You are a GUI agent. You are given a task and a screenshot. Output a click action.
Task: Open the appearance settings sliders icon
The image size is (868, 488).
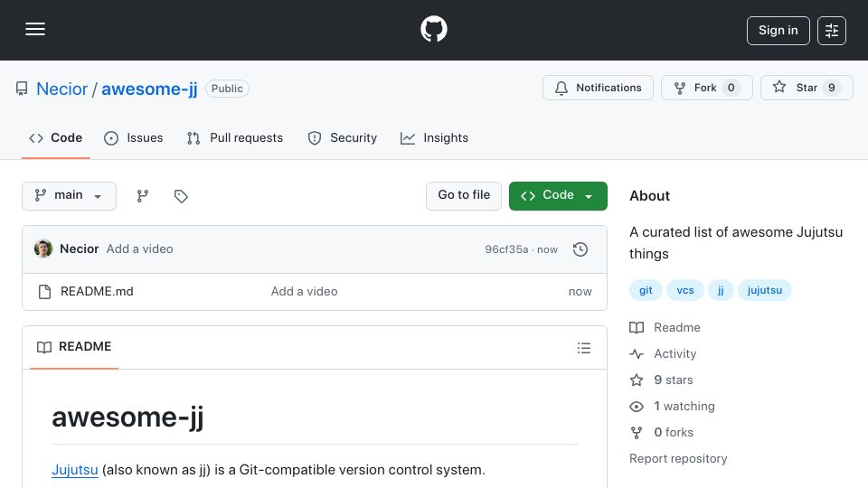(832, 31)
